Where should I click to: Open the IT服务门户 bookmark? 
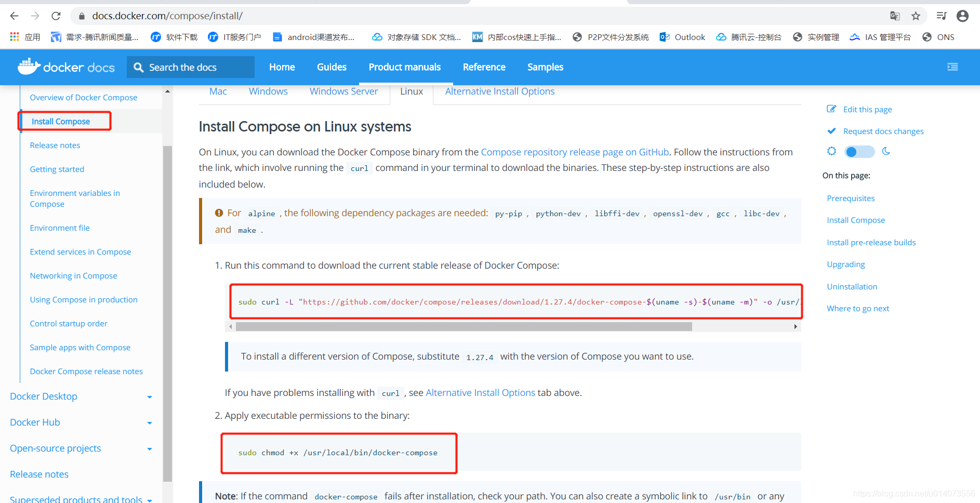coord(234,37)
